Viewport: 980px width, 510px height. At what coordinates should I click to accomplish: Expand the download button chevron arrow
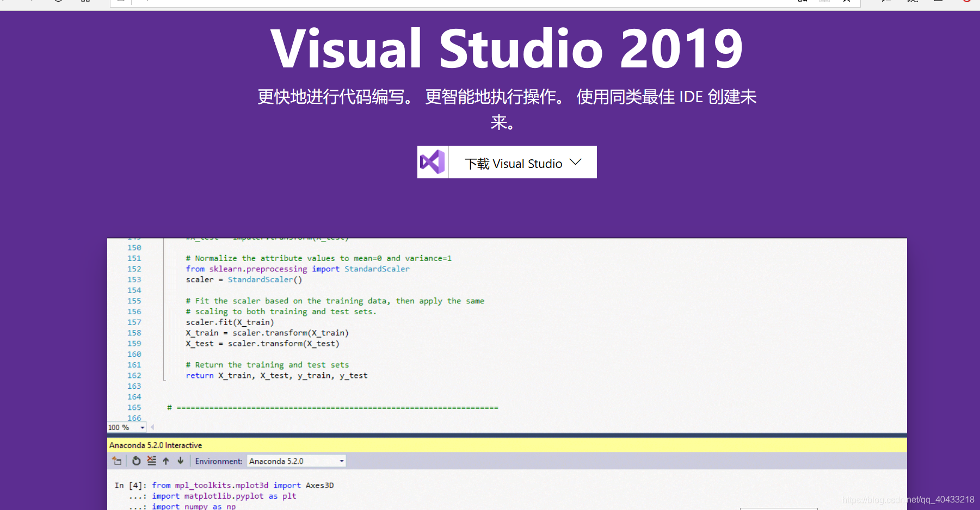[x=575, y=162]
